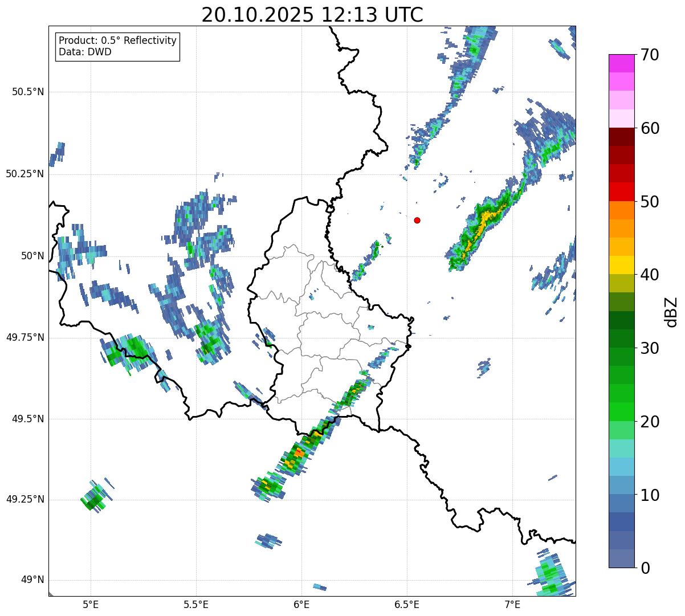Image resolution: width=685 pixels, height=616 pixels.
Task: Click the 6.5°E longitude label
Action: 407,604
